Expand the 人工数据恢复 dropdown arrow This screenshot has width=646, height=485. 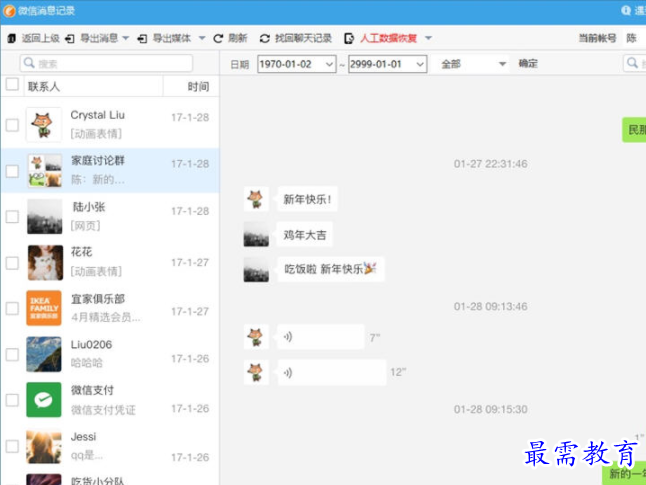point(428,38)
